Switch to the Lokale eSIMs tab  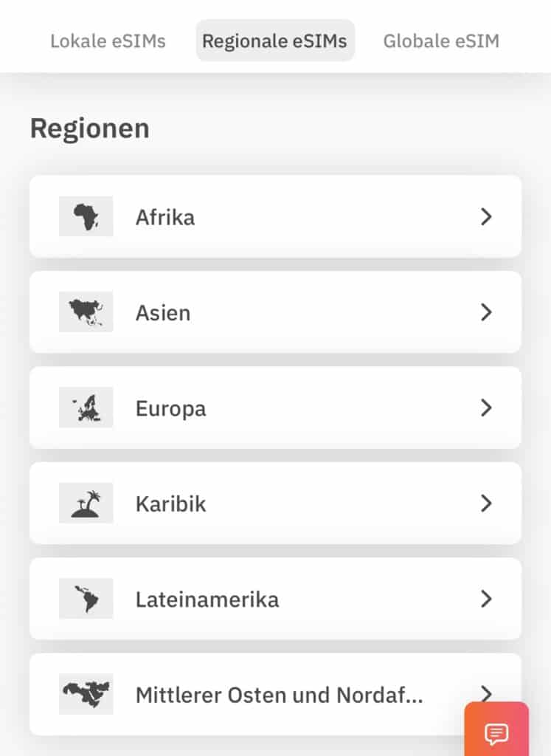(x=108, y=41)
